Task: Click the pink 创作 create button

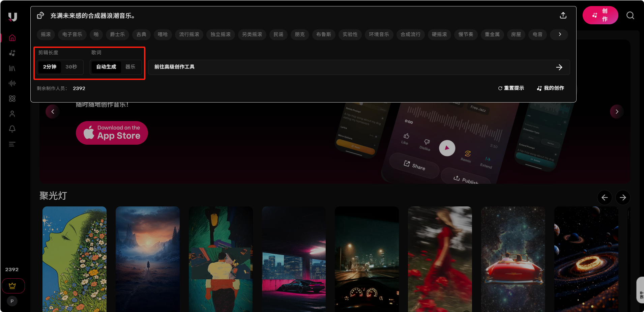Action: pyautogui.click(x=600, y=15)
